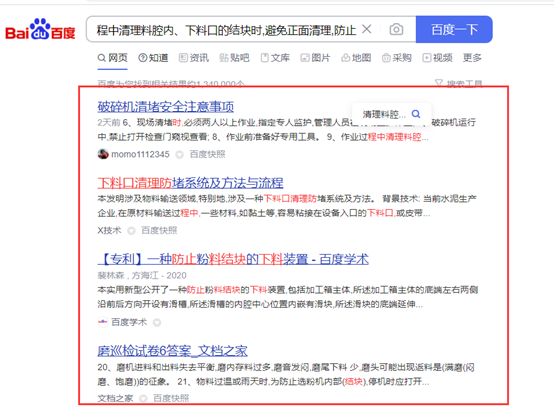The height and width of the screenshot is (412, 554).
Task: Click the 百度一下 search button
Action: coord(454,29)
